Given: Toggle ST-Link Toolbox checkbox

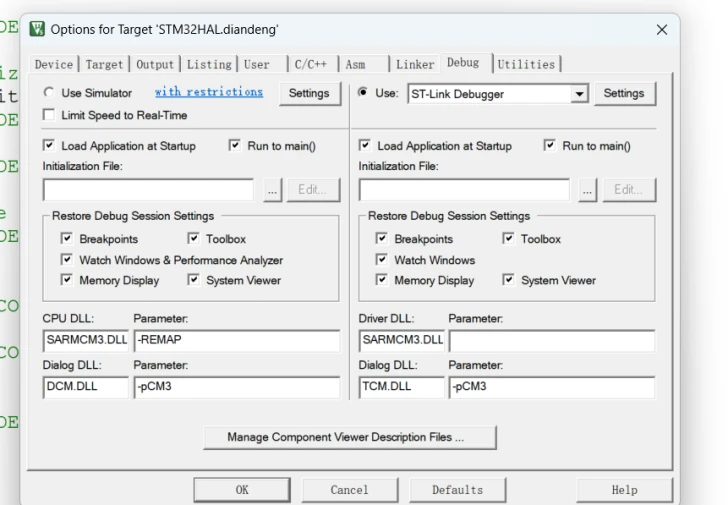Looking at the screenshot, I should coord(508,239).
